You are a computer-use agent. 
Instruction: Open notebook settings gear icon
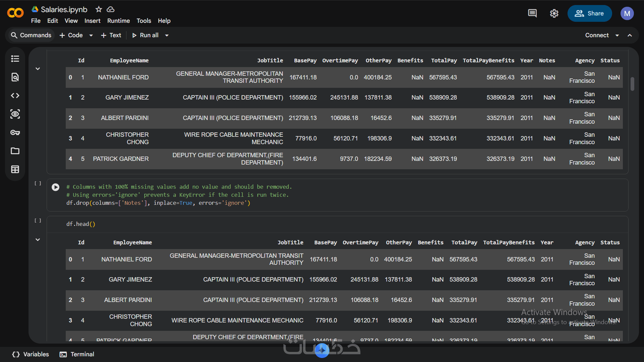coord(554,13)
